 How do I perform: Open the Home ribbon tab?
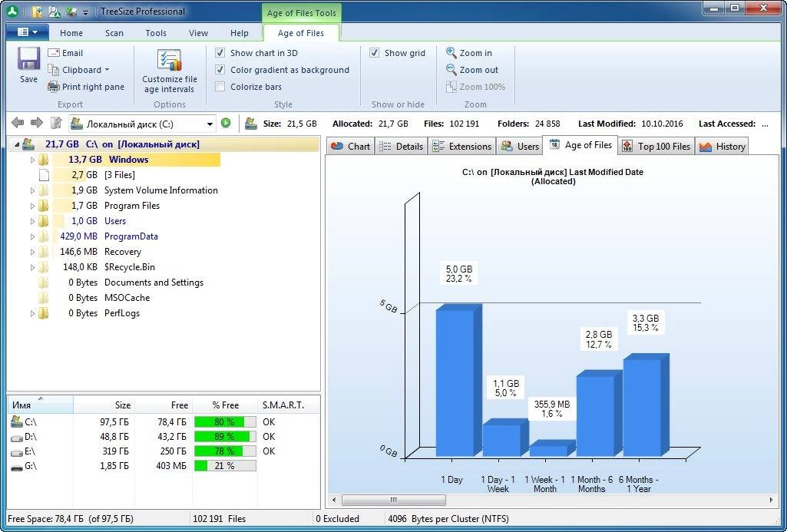tap(71, 33)
